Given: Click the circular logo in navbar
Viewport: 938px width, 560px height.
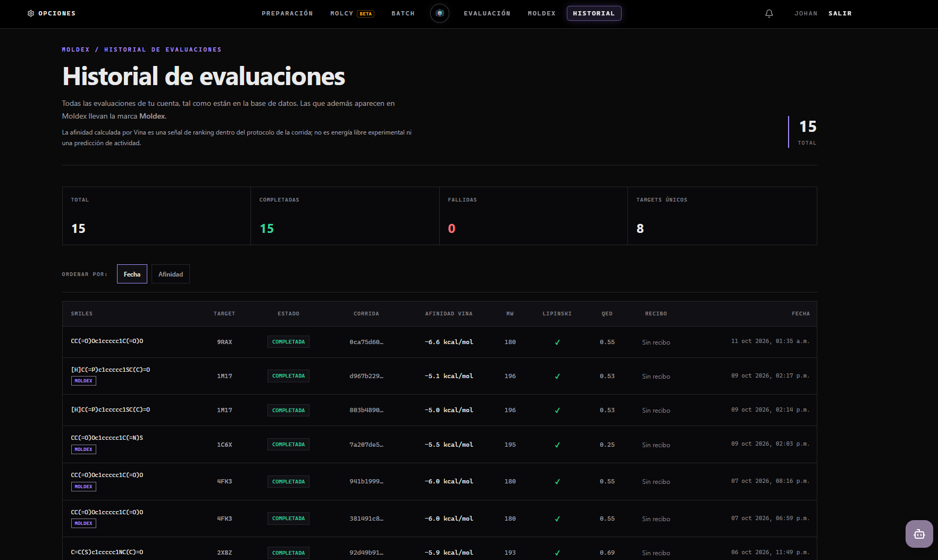Looking at the screenshot, I should 440,13.
